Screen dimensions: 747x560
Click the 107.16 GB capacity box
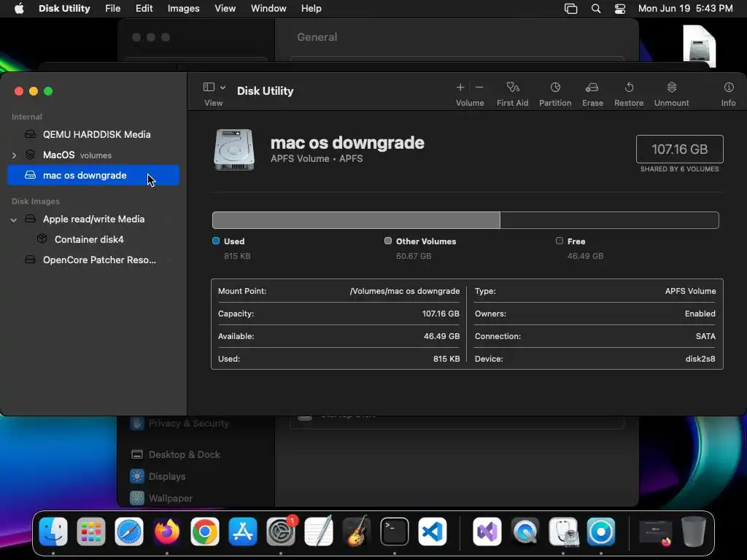click(679, 149)
